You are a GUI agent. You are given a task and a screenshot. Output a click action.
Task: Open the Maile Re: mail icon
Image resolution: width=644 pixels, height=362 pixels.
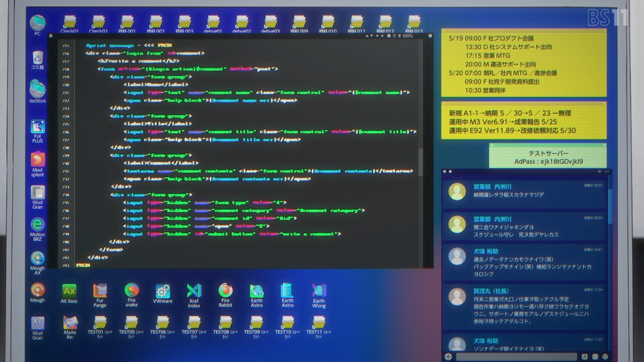pyautogui.click(x=70, y=327)
